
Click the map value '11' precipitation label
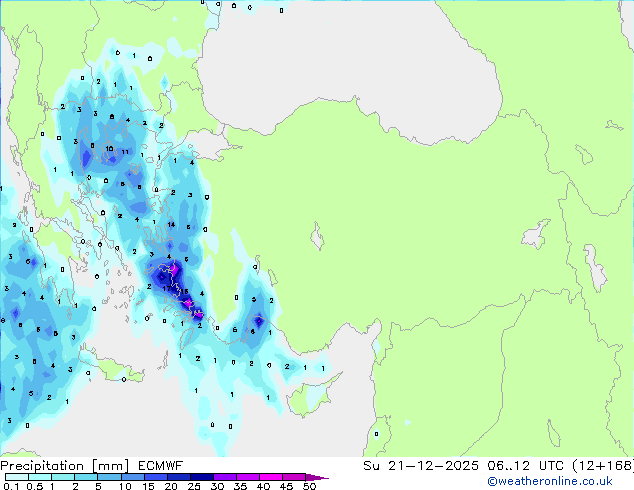(x=125, y=152)
